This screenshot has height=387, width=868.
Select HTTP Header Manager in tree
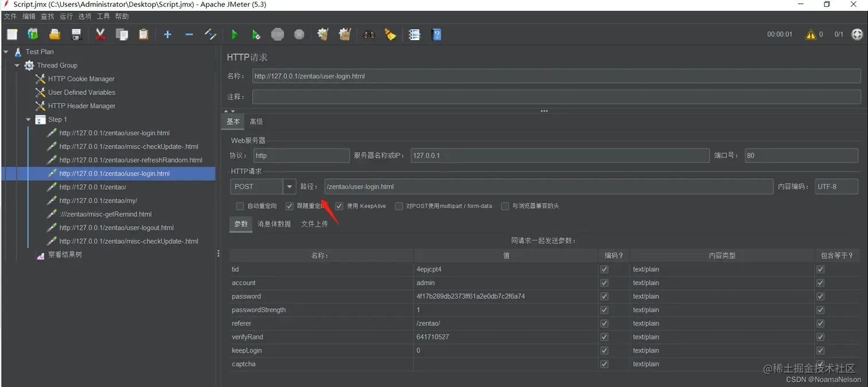pos(82,106)
